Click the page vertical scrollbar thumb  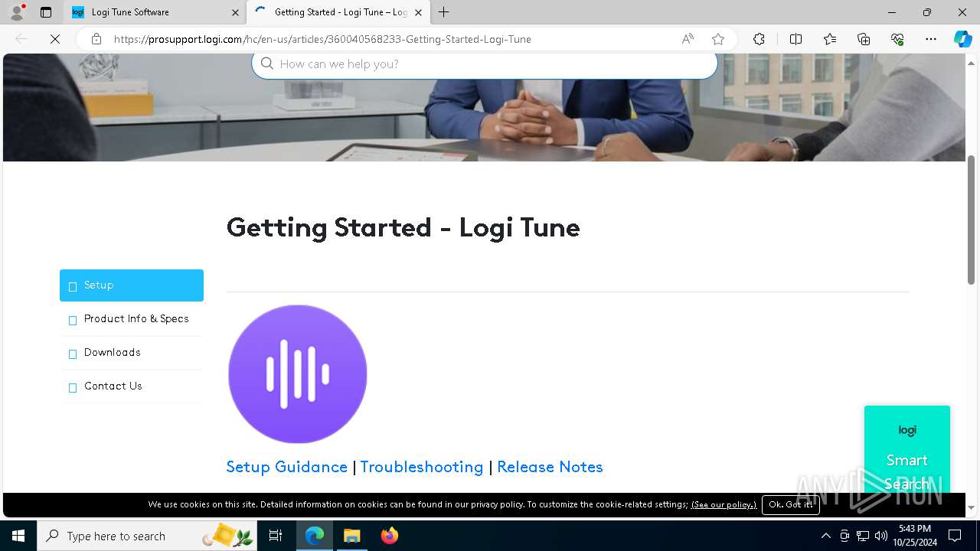972,220
